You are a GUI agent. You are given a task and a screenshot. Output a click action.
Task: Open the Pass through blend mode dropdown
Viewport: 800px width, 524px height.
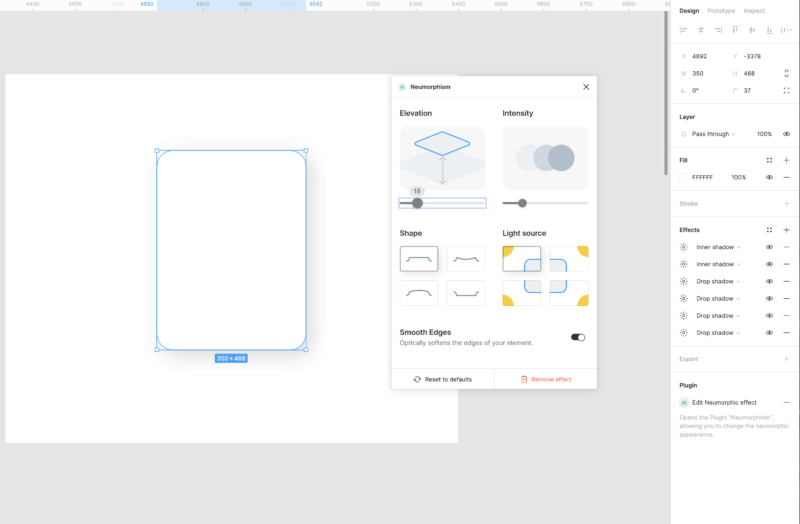point(714,134)
